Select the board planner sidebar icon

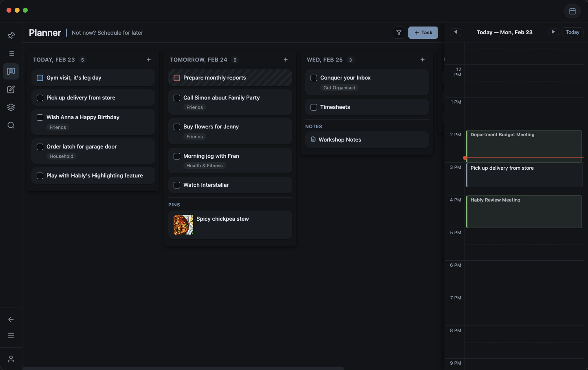coord(11,71)
